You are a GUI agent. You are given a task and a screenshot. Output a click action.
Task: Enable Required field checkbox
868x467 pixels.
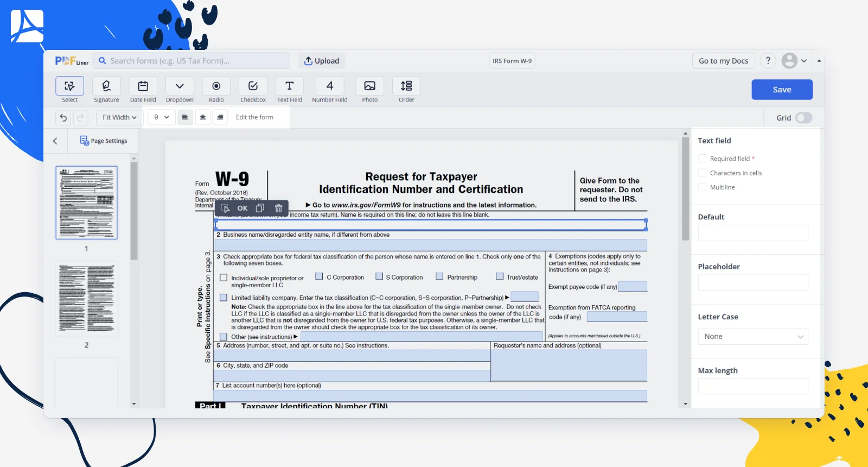702,159
